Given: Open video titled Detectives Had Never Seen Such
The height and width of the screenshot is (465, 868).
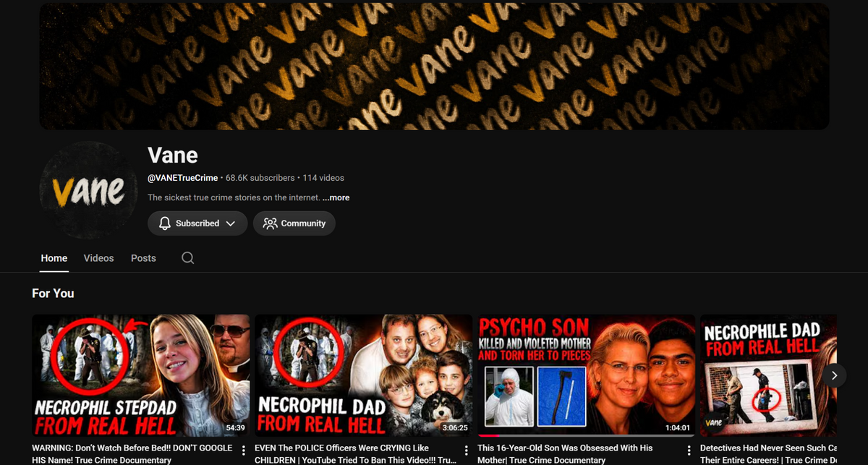Looking at the screenshot, I should 769,454.
